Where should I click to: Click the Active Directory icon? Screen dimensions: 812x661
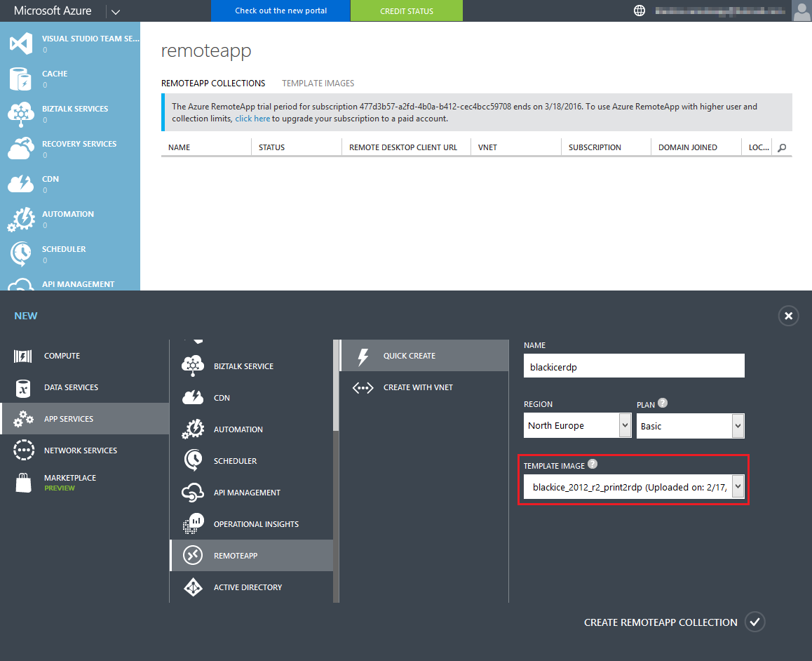(193, 587)
